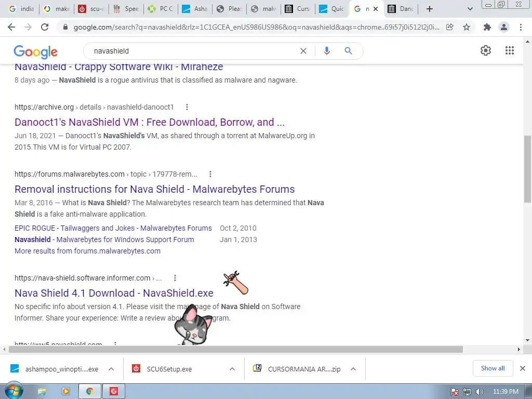Image resolution: width=532 pixels, height=399 pixels.
Task: Switch to the Quic tab
Action: pos(332,9)
